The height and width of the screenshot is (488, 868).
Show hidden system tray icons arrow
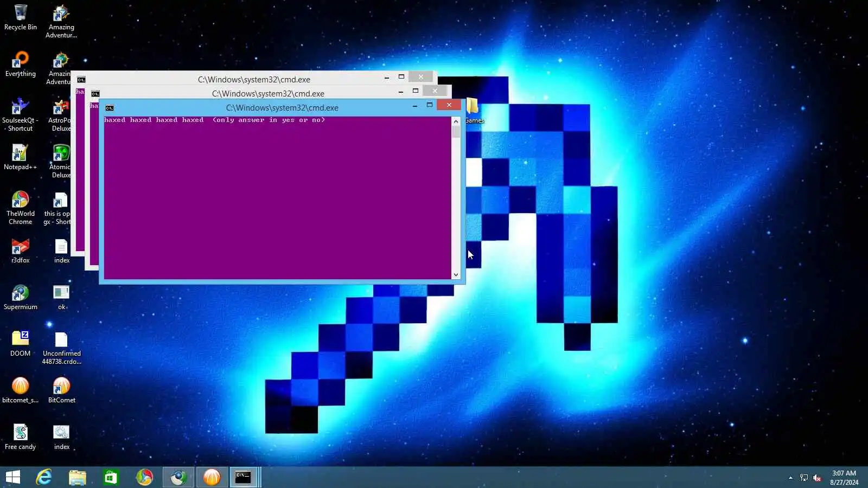click(x=790, y=478)
